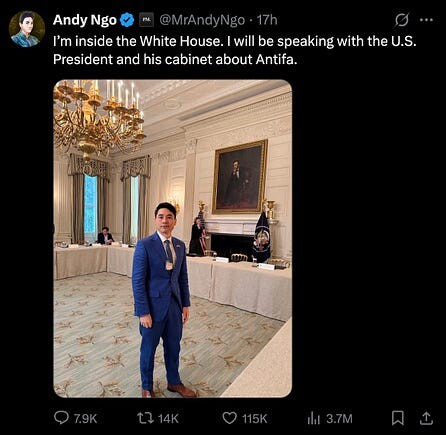The image size is (446, 435).
Task: Click the 14K reposts count
Action: point(168,418)
